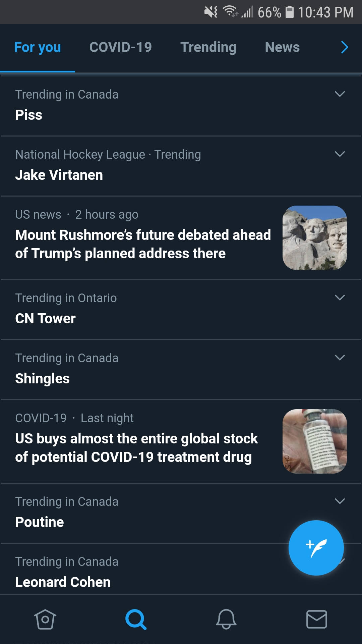Image resolution: width=362 pixels, height=644 pixels.
Task: Open the Messages envelope icon
Action: [317, 619]
